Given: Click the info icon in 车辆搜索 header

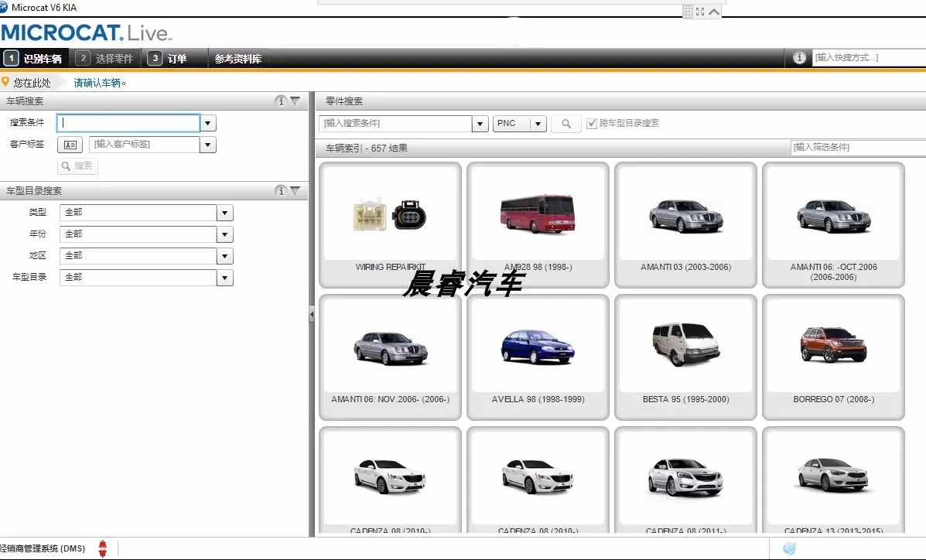Looking at the screenshot, I should click(x=281, y=101).
